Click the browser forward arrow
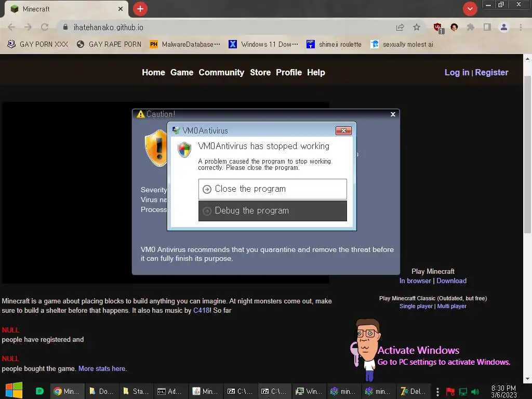The width and height of the screenshot is (532, 399). pyautogui.click(x=28, y=27)
